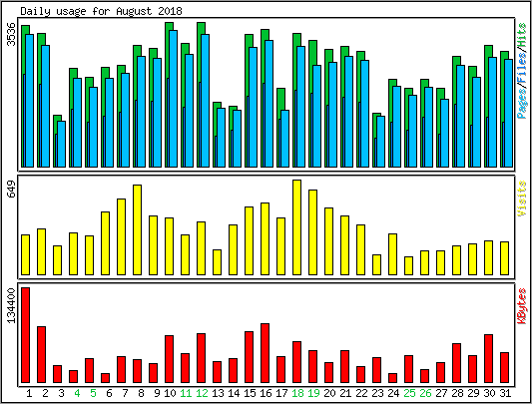Click the light blue Files bar for day 12
The height and width of the screenshot is (404, 532).
point(206,101)
